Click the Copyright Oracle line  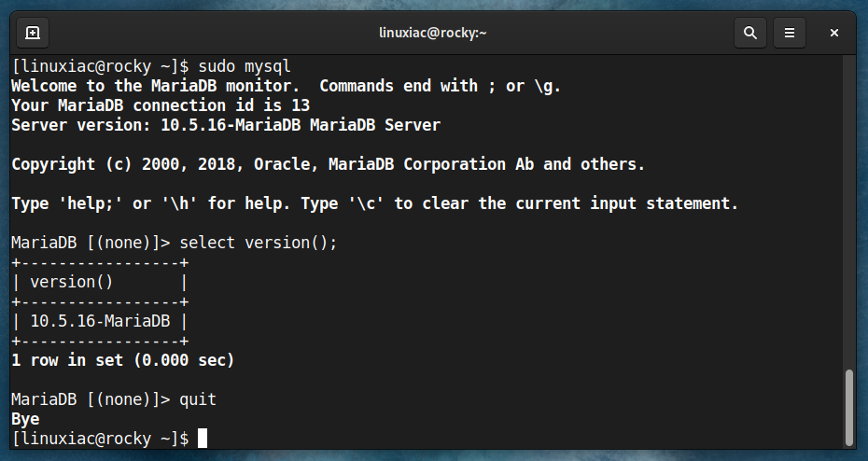click(329, 164)
